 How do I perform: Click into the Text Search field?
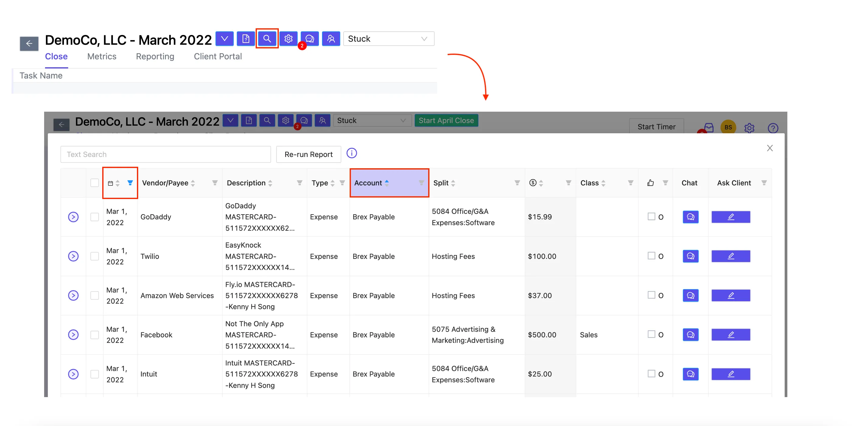(x=166, y=155)
